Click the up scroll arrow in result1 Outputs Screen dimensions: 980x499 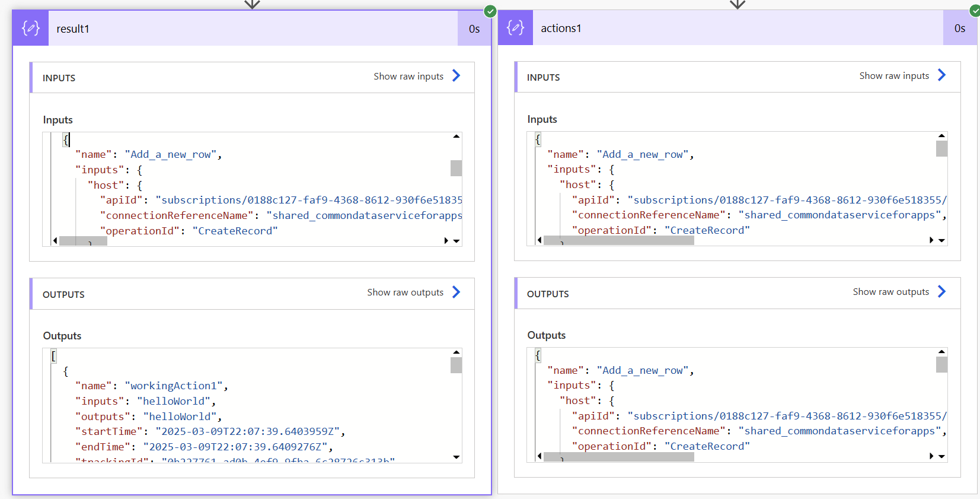click(456, 352)
